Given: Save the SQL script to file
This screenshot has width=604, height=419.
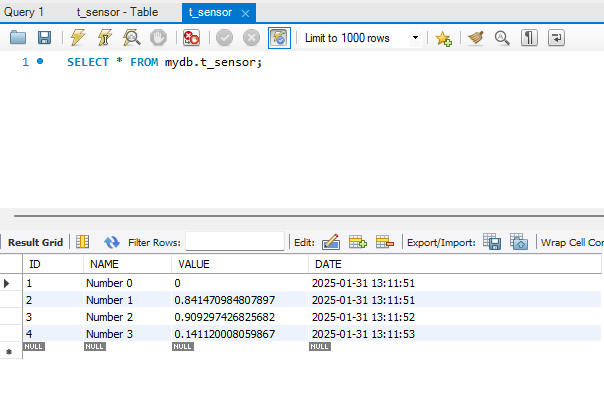Looking at the screenshot, I should click(x=44, y=38).
